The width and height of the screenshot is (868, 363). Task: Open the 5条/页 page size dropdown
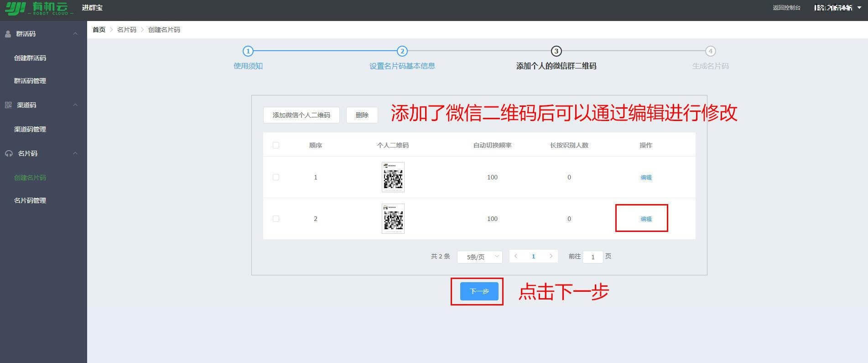[x=479, y=257]
